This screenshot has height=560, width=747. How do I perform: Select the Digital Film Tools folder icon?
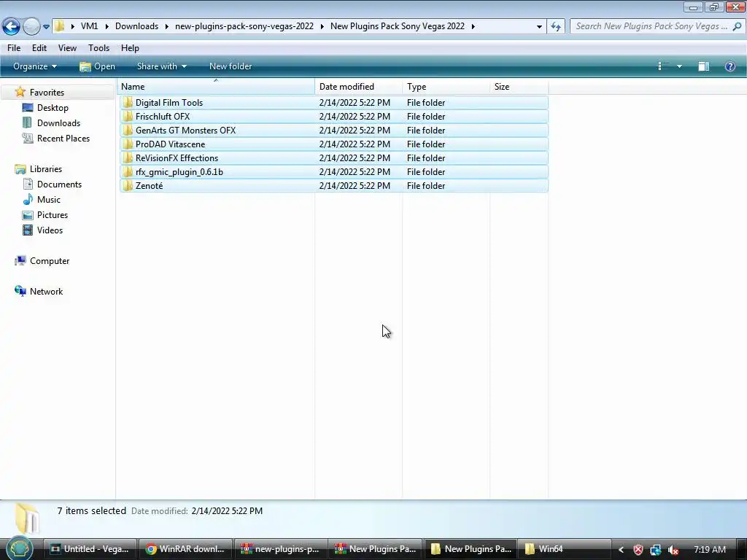[x=127, y=102]
